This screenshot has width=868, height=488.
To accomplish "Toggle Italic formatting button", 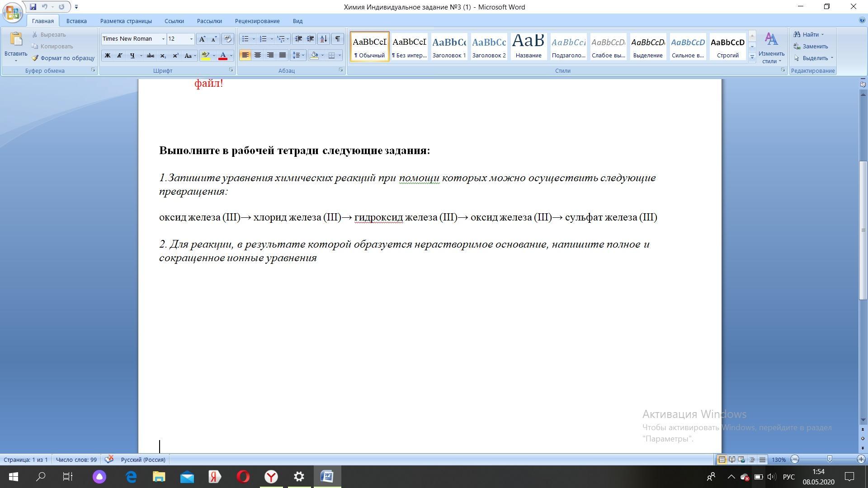I will click(x=120, y=56).
